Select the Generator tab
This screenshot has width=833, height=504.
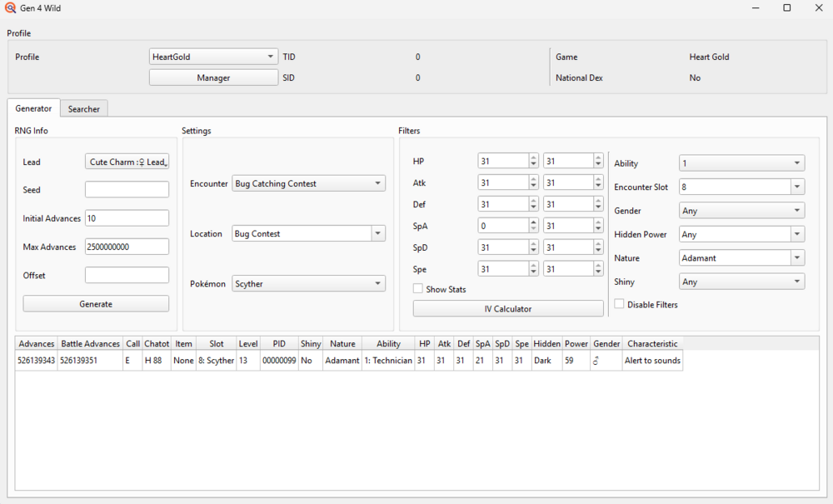pyautogui.click(x=33, y=108)
